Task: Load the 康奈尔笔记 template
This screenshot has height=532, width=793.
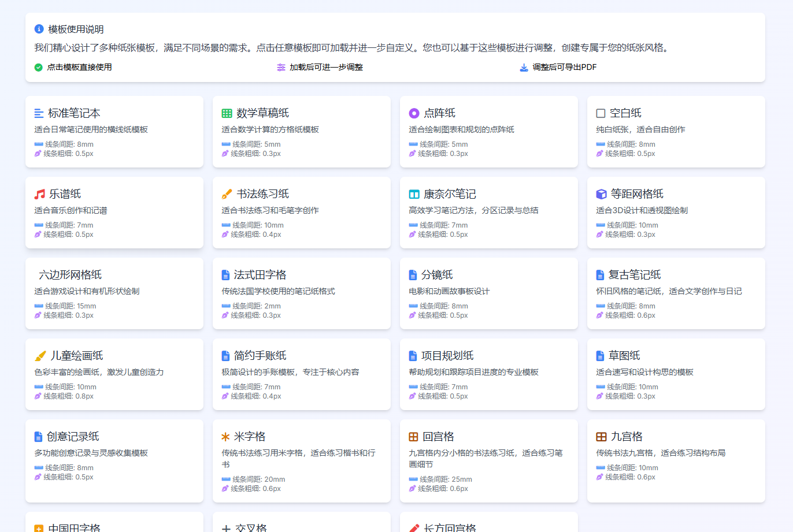Action: (x=488, y=213)
